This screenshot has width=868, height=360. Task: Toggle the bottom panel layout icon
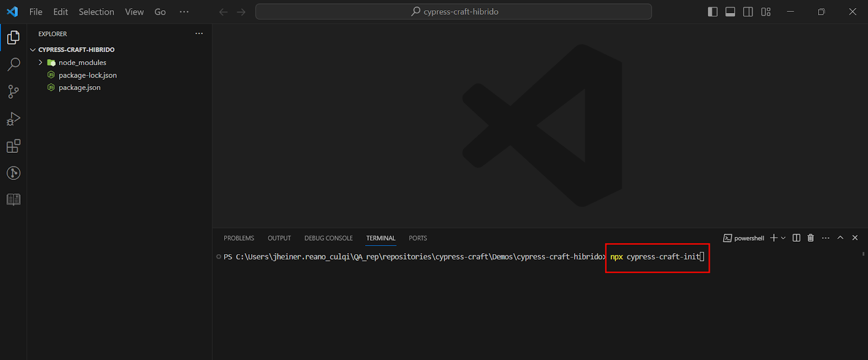[730, 11]
